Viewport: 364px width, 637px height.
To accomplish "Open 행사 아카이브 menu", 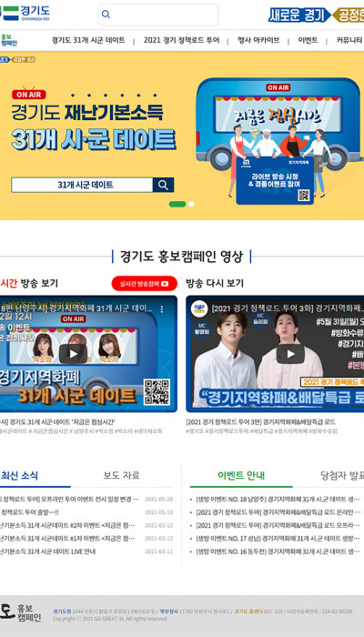I will click(258, 40).
